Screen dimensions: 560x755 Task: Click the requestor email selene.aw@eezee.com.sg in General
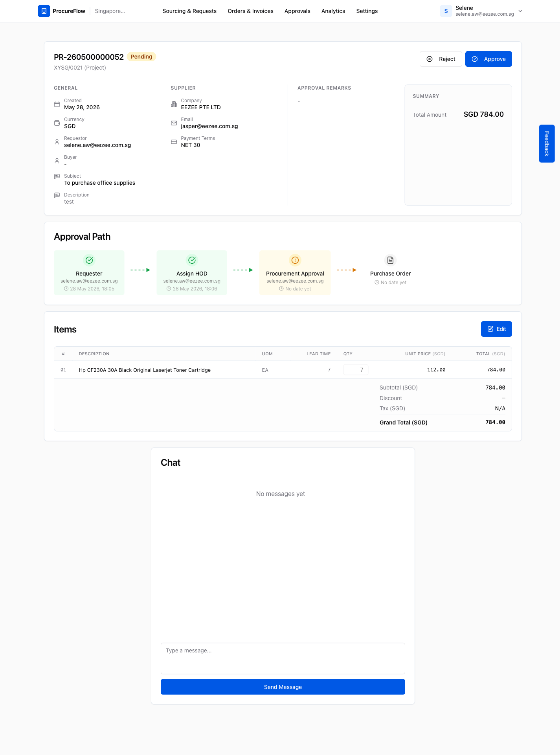point(97,145)
